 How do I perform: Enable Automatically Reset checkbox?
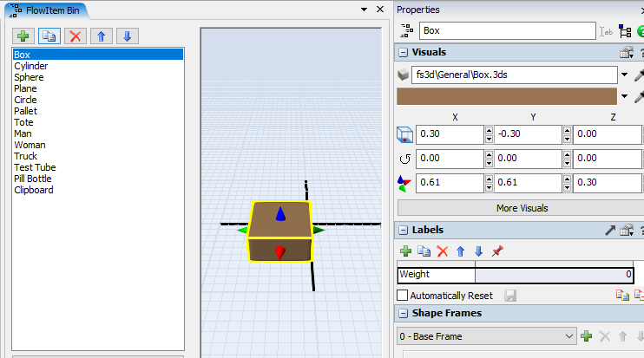pos(403,296)
